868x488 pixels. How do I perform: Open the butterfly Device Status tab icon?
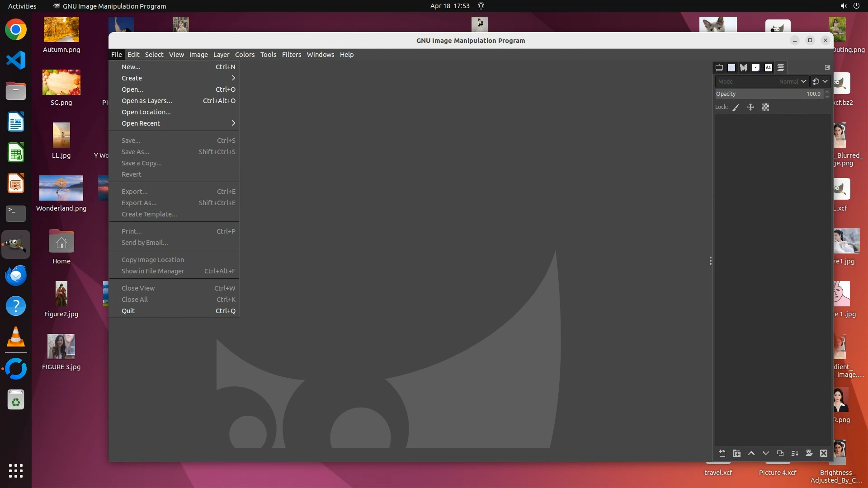point(744,68)
